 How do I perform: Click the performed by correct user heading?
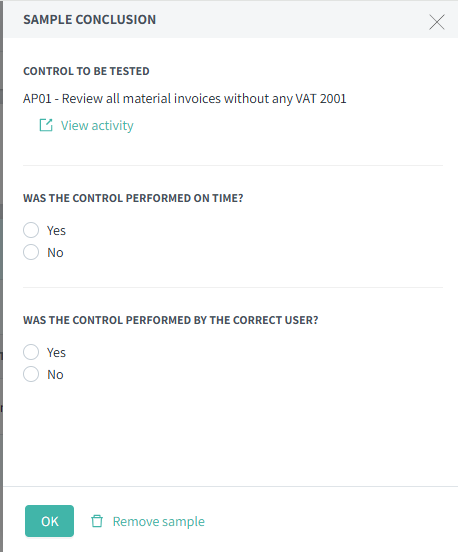pos(171,320)
